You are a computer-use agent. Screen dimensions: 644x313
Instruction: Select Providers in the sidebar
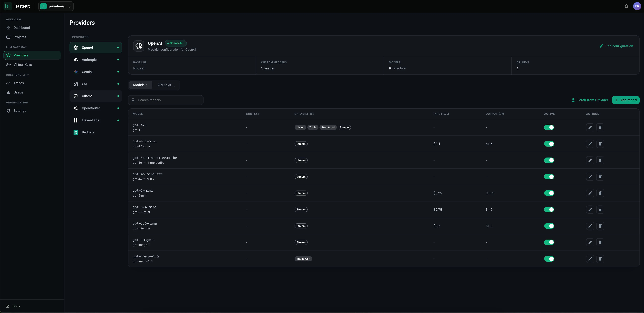pyautogui.click(x=32, y=55)
